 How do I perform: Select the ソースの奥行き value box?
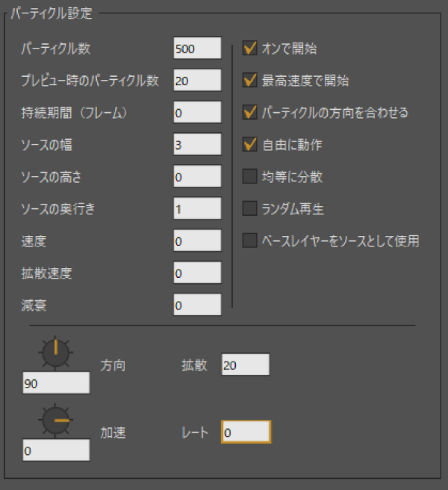click(x=197, y=209)
